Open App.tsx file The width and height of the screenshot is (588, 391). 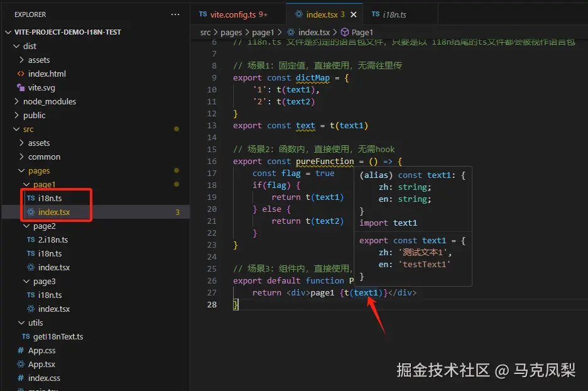pos(41,365)
